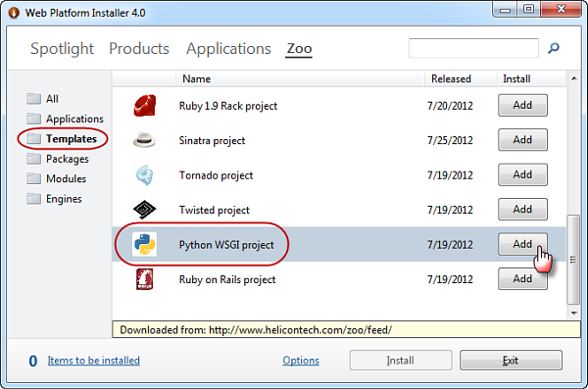Click the search magnifier icon
The image size is (588, 389).
click(x=554, y=48)
